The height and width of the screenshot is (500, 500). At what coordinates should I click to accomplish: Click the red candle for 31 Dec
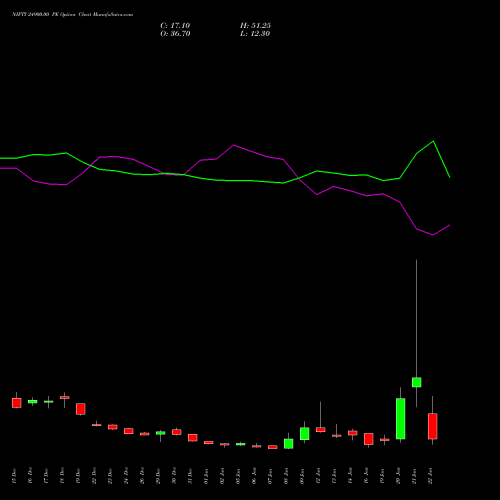point(193,437)
